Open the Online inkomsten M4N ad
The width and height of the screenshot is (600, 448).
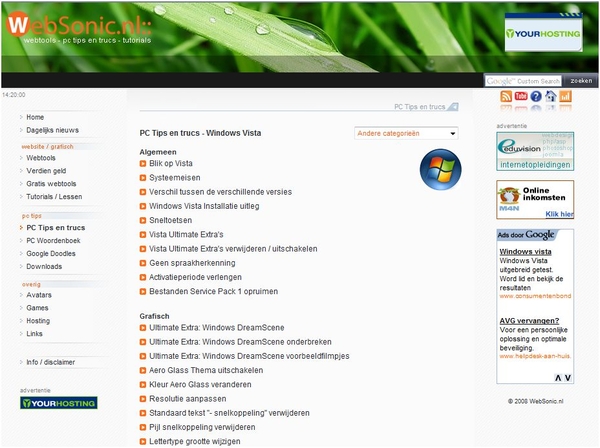coord(535,200)
